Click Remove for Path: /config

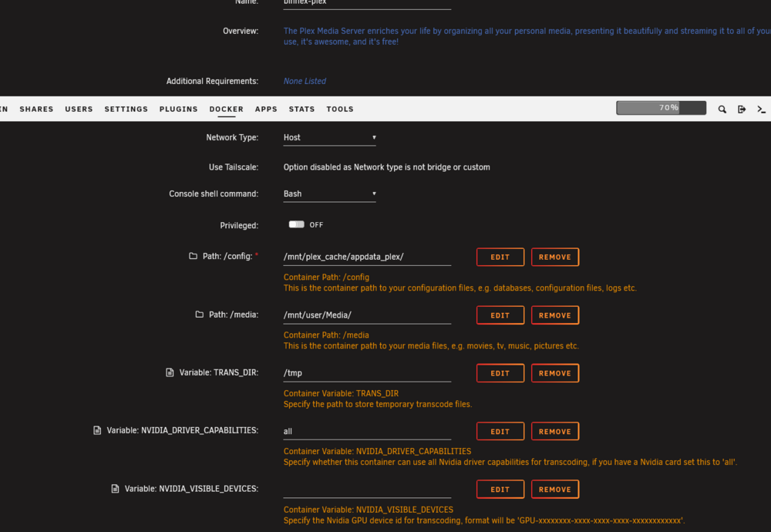554,258
